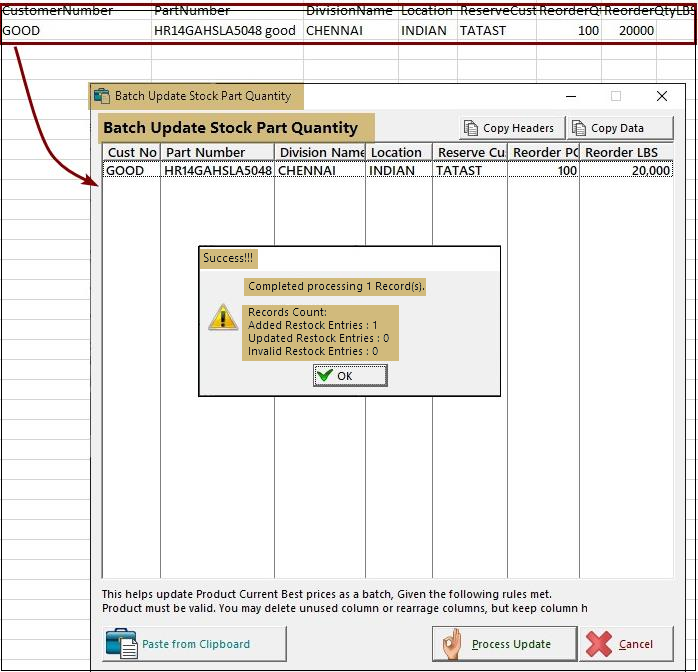Click the Location column header in dialog grid
Screen dimensions: 698x672
click(399, 152)
